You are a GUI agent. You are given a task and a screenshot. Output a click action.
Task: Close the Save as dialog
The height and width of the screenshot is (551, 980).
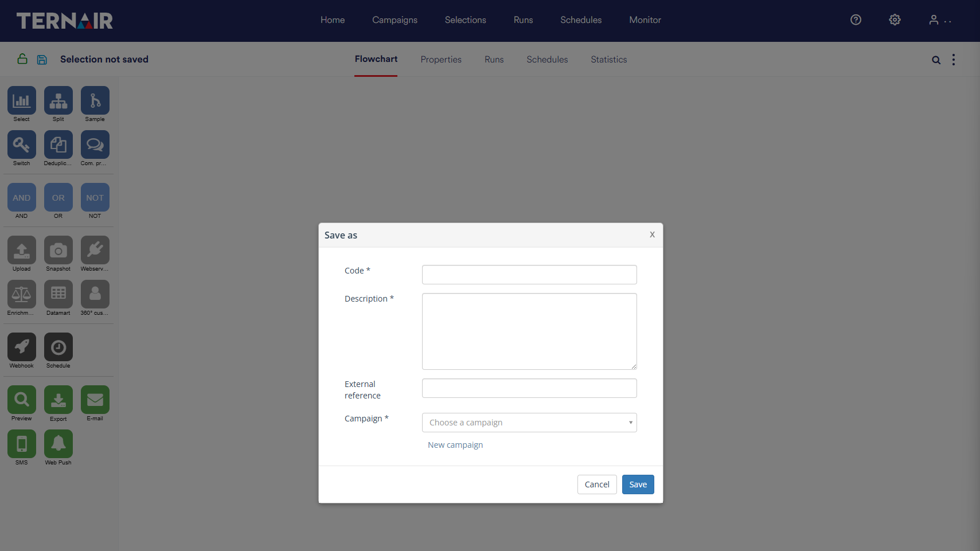click(x=653, y=235)
